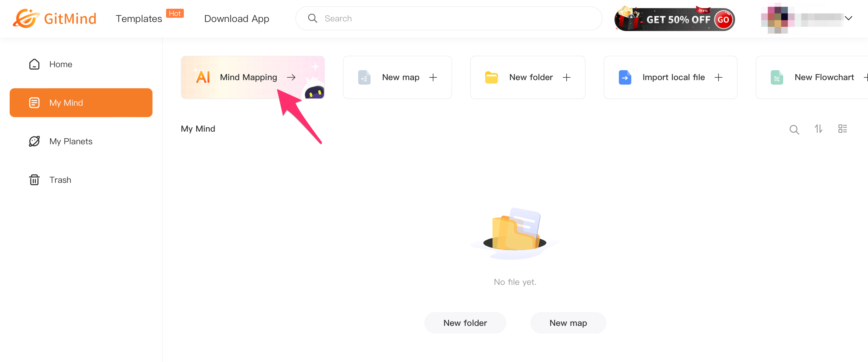Click the GitMind logo
Image resolution: width=868 pixels, height=362 pixels.
tap(55, 18)
